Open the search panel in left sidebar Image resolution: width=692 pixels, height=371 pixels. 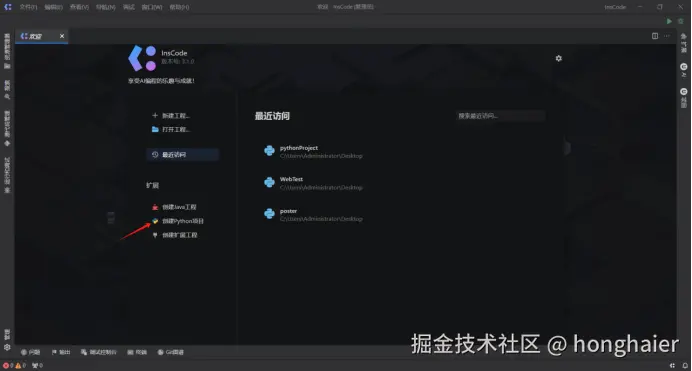click(7, 90)
